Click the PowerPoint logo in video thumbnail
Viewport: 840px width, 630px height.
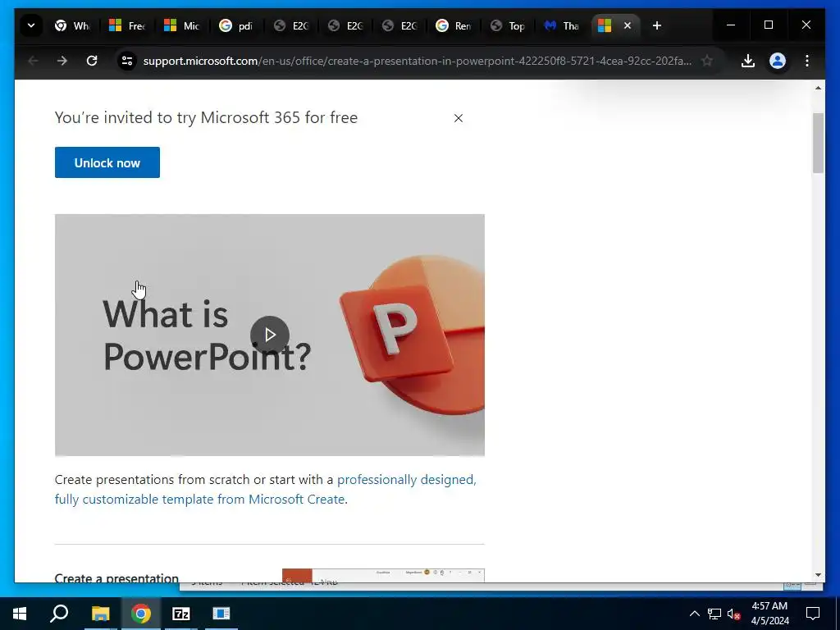[413, 335]
